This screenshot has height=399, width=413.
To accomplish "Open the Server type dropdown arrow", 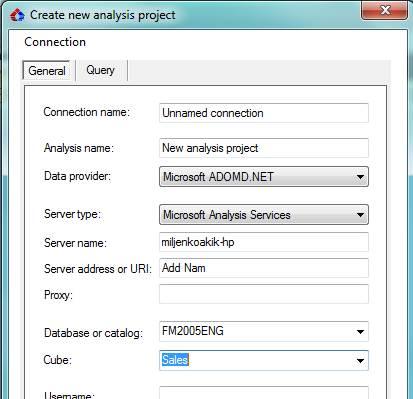I will (x=360, y=215).
